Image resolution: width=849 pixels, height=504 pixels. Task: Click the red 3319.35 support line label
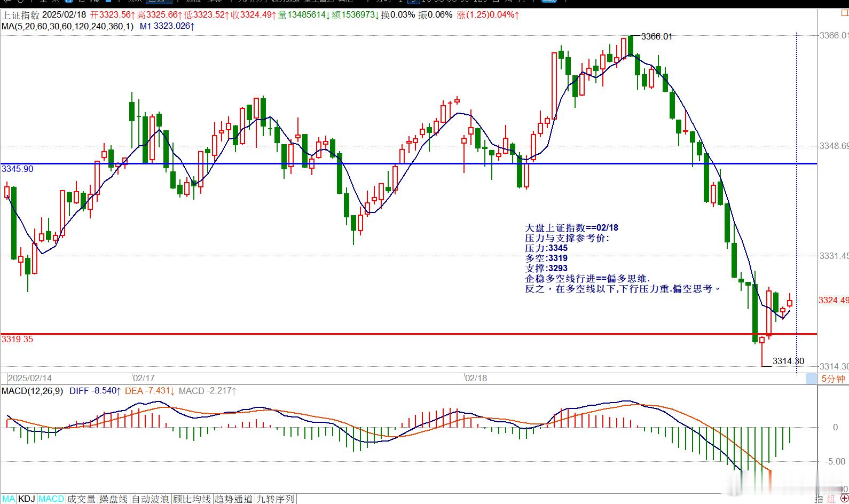[x=17, y=339]
